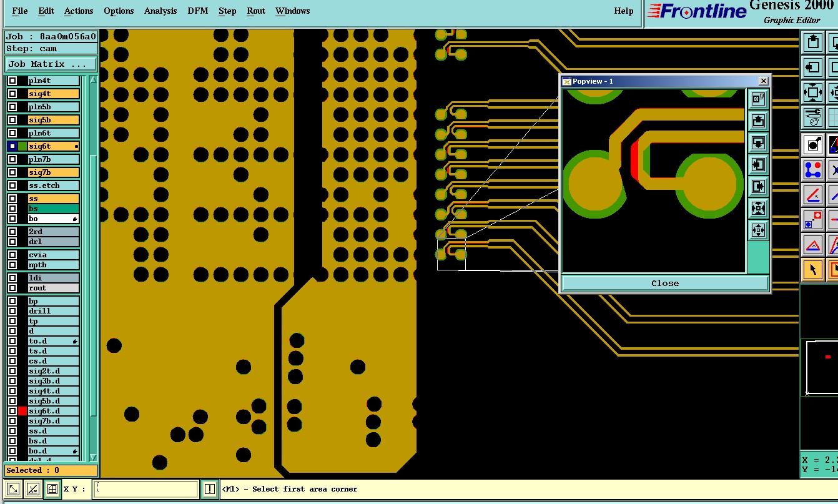Select layer name npth

(54, 265)
